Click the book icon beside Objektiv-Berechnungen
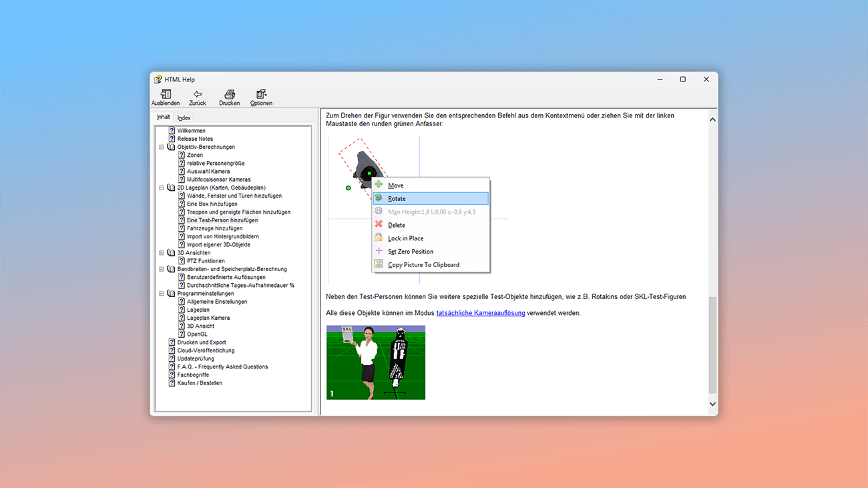Viewport: 868px width, 488px height. 172,147
